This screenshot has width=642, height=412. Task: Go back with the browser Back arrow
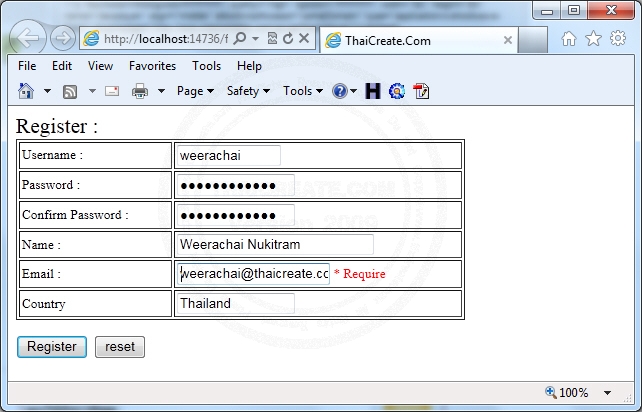click(x=27, y=38)
